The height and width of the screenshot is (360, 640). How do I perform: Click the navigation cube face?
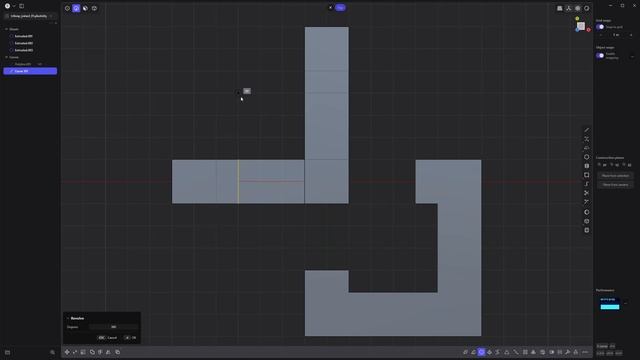(581, 26)
